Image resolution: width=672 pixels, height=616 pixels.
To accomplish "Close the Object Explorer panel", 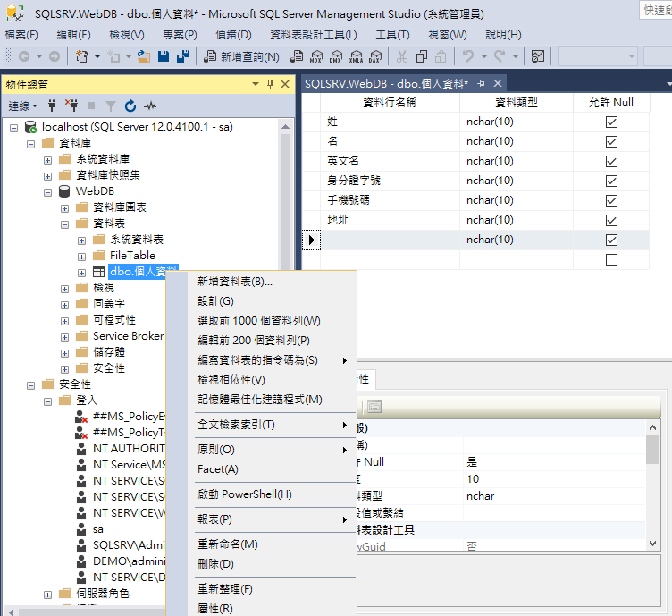I will [284, 84].
